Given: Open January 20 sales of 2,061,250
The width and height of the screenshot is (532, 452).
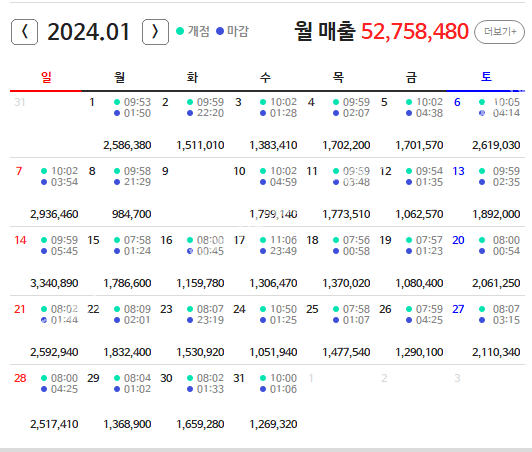Looking at the screenshot, I should coord(496,283).
